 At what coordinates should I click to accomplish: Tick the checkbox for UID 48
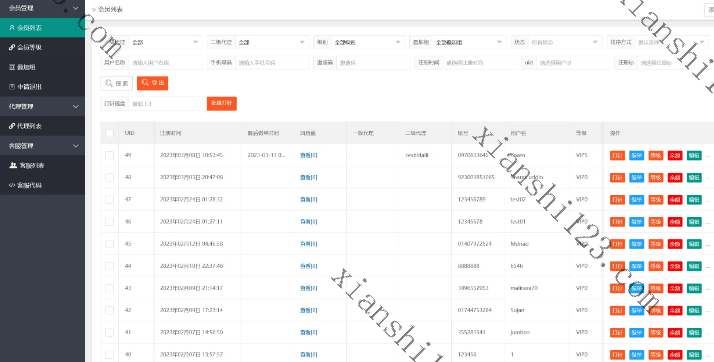[109, 177]
